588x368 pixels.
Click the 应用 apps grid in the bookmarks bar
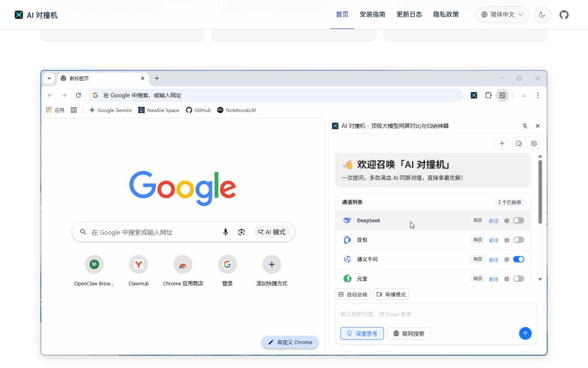pos(55,110)
